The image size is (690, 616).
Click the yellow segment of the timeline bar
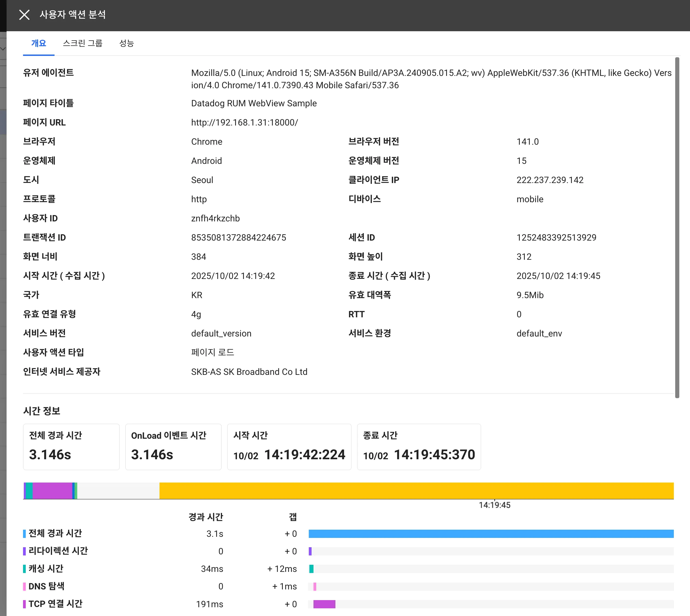(416, 490)
